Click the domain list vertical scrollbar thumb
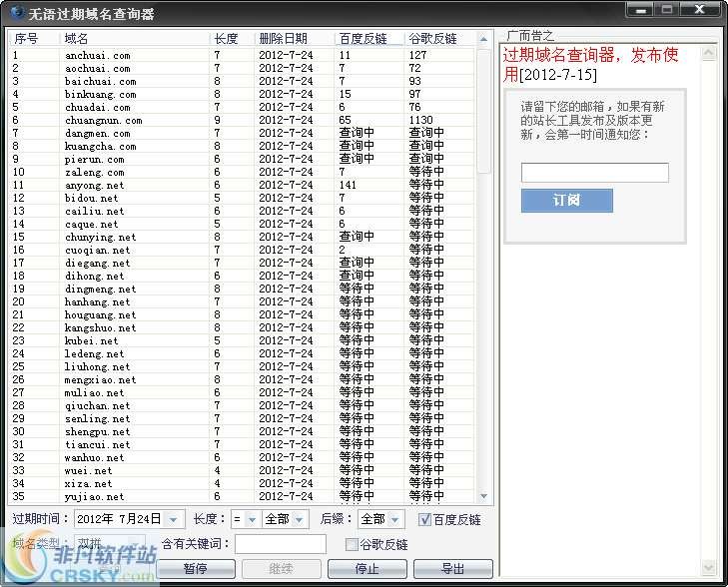Viewport: 728px width, 587px height. click(483, 111)
